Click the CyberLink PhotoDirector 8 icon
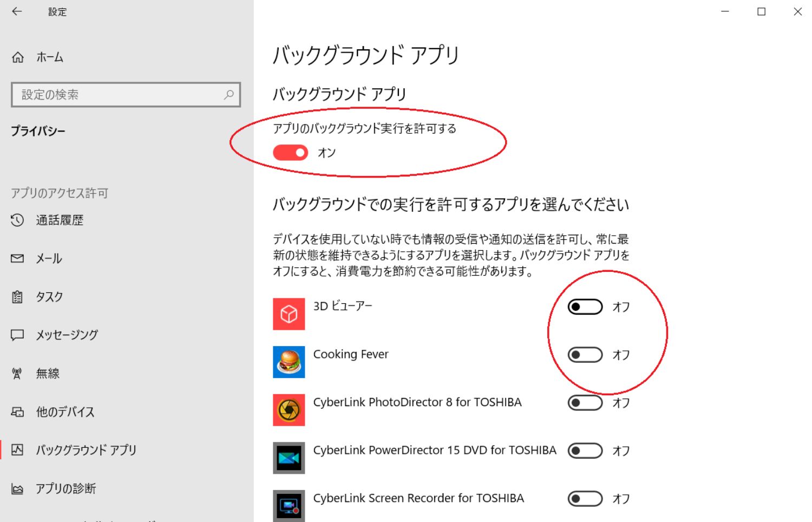Viewport: 812px width, 522px height. coord(289,410)
